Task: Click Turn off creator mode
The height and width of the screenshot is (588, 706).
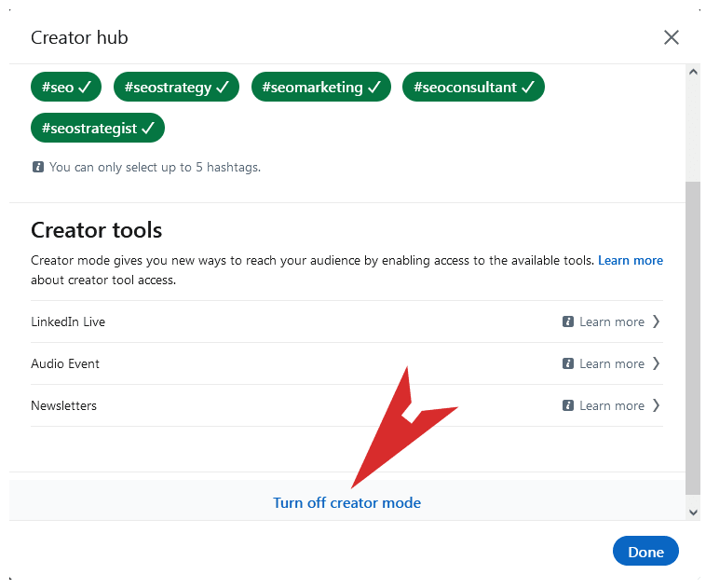Action: (x=346, y=503)
